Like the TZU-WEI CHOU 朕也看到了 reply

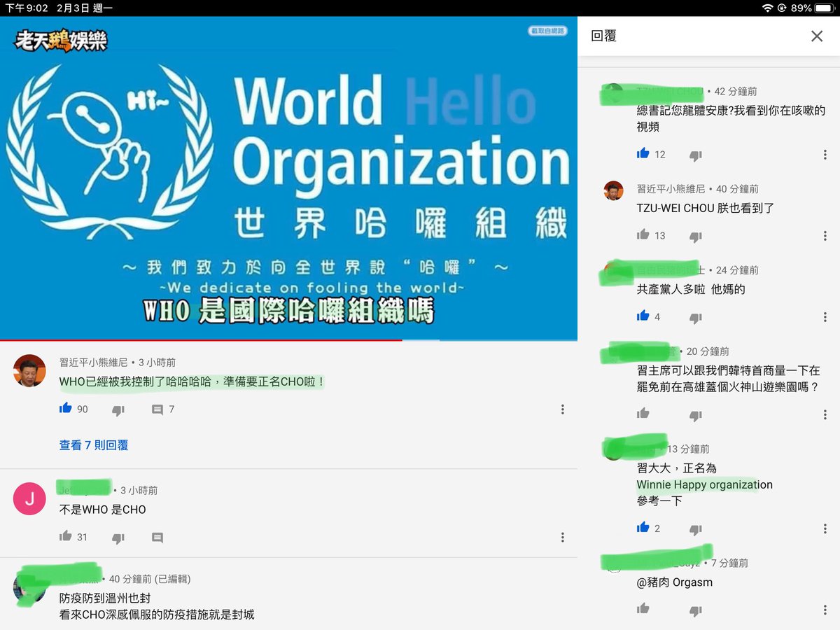643,234
